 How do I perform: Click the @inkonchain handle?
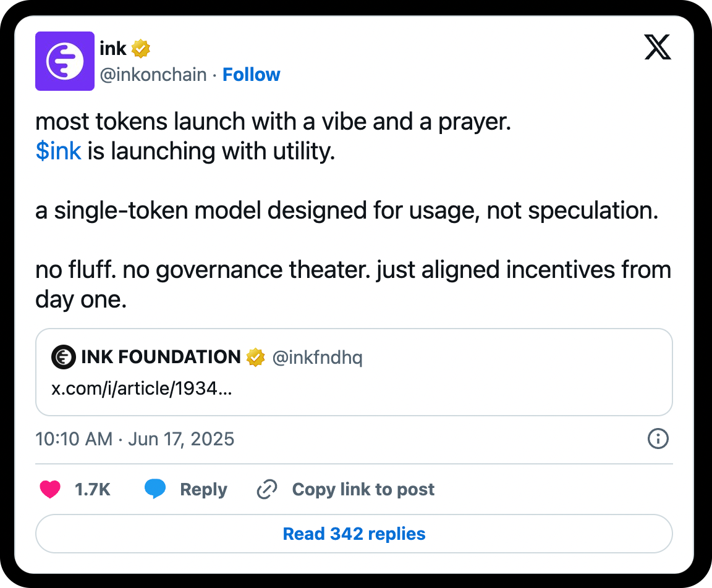pos(153,75)
